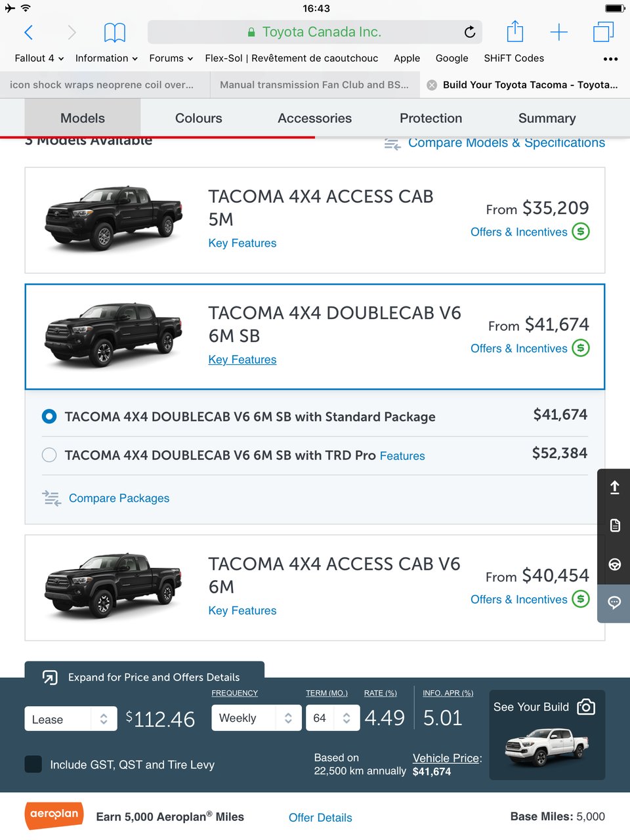Open Weekly frequency dropdown
Image resolution: width=630 pixels, height=840 pixels.
(x=256, y=718)
